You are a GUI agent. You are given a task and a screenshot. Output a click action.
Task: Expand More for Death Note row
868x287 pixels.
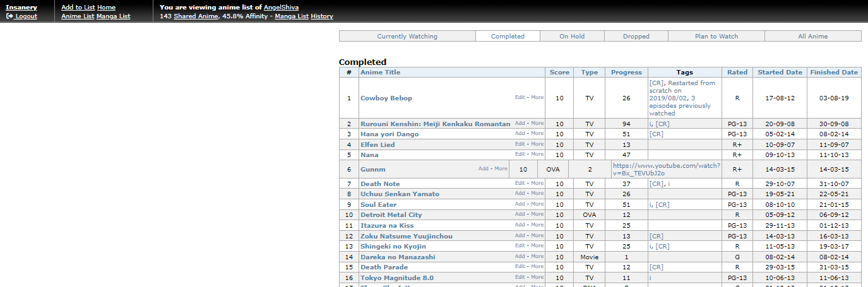(x=537, y=183)
